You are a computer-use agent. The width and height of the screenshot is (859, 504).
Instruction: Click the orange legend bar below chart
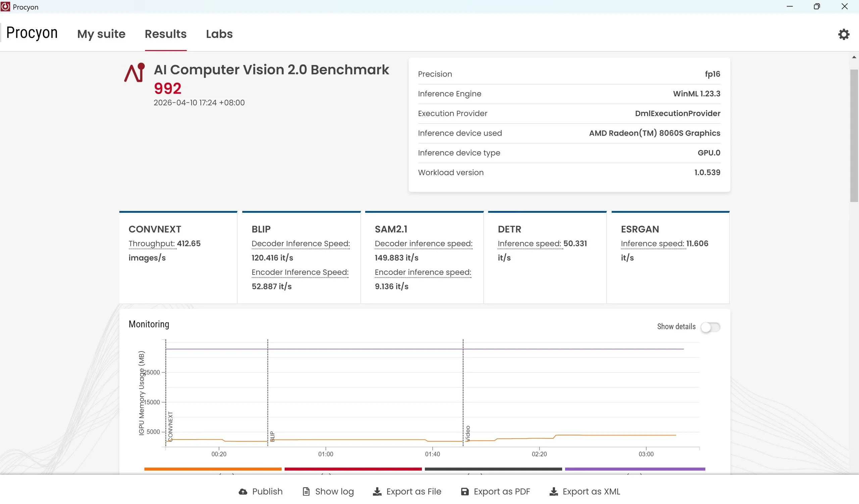pyautogui.click(x=213, y=469)
